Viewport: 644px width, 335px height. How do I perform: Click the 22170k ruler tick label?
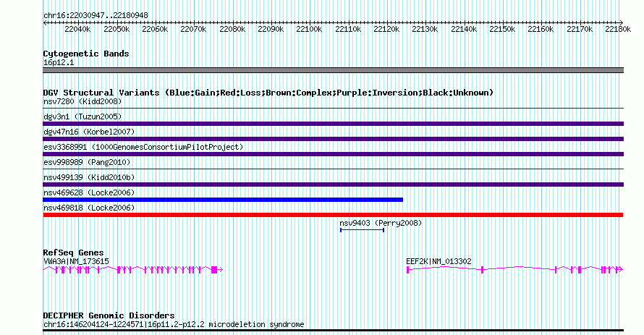coord(580,29)
